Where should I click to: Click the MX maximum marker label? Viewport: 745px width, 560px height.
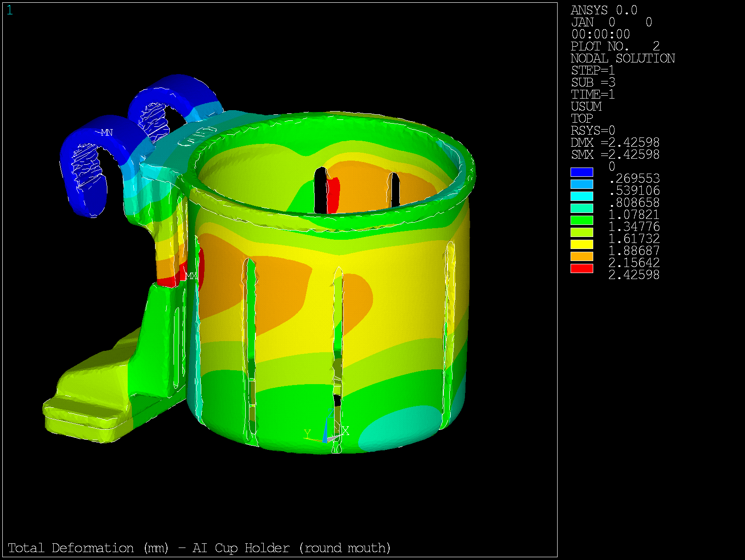pyautogui.click(x=191, y=276)
